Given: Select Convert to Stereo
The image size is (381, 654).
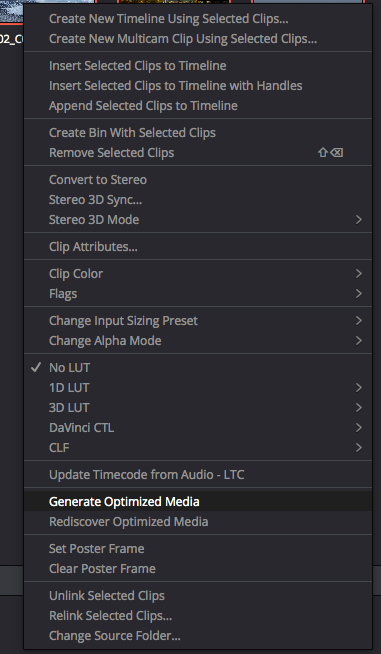Looking at the screenshot, I should pyautogui.click(x=198, y=179).
